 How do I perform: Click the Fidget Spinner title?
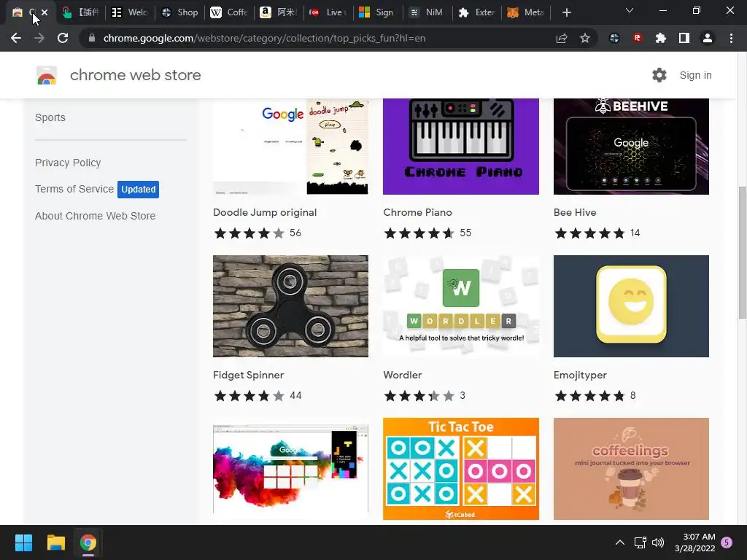click(x=248, y=376)
